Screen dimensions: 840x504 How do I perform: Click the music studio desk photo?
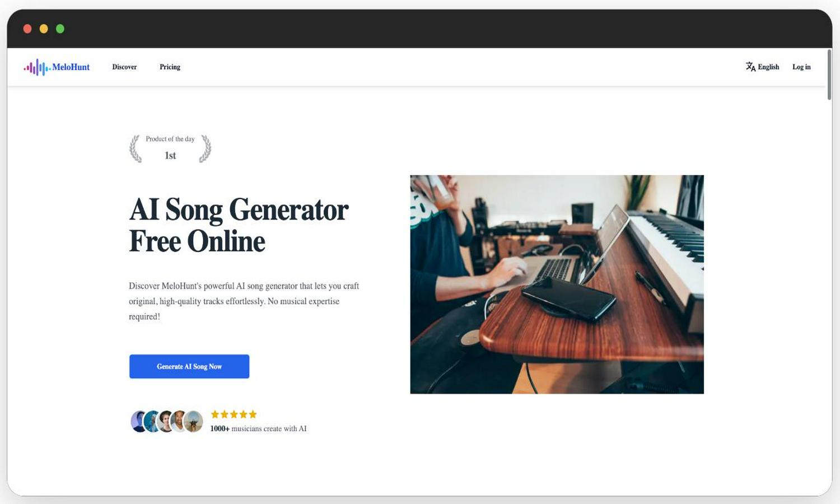[557, 284]
